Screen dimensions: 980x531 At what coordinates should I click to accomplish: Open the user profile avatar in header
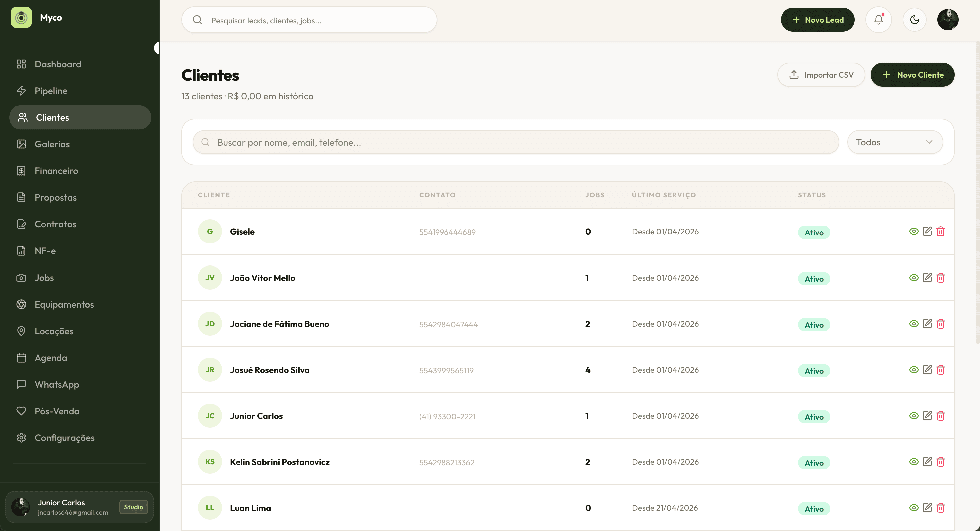point(948,19)
